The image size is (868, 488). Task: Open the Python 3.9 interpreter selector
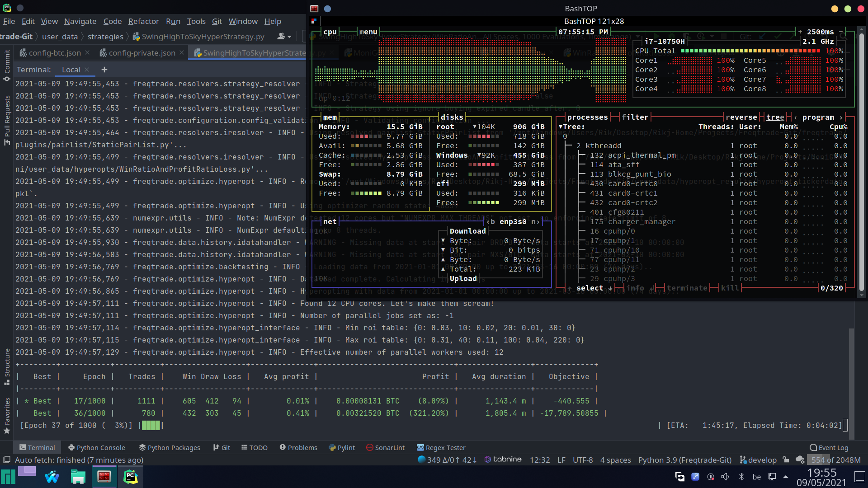click(x=685, y=460)
